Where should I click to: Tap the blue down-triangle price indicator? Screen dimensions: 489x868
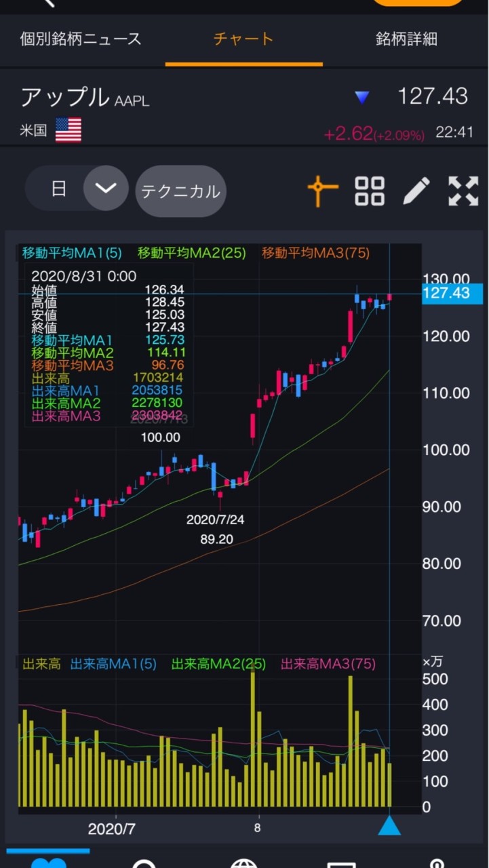tap(362, 98)
